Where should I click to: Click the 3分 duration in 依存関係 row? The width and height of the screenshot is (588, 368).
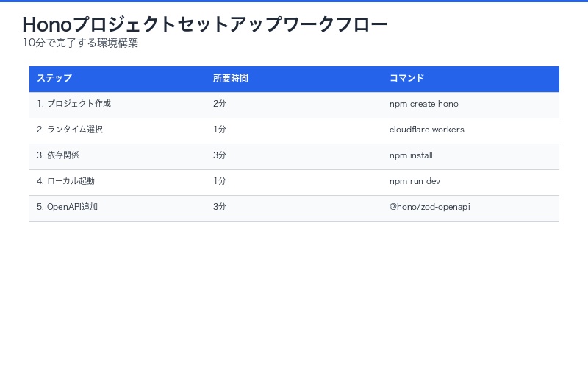pyautogui.click(x=220, y=156)
